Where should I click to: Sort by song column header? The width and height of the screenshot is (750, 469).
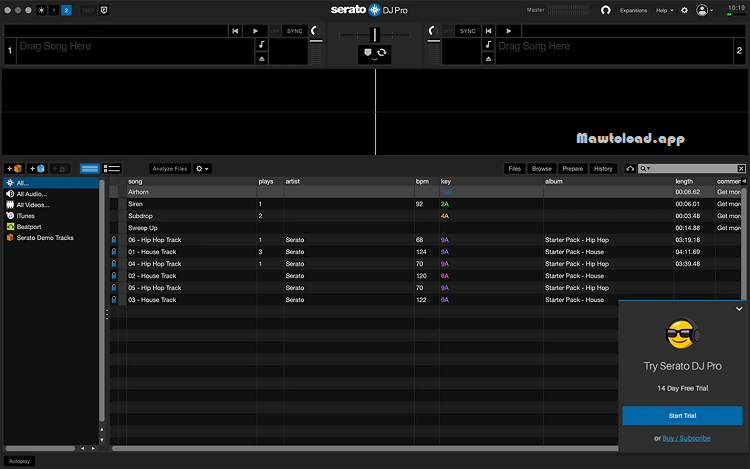click(135, 181)
